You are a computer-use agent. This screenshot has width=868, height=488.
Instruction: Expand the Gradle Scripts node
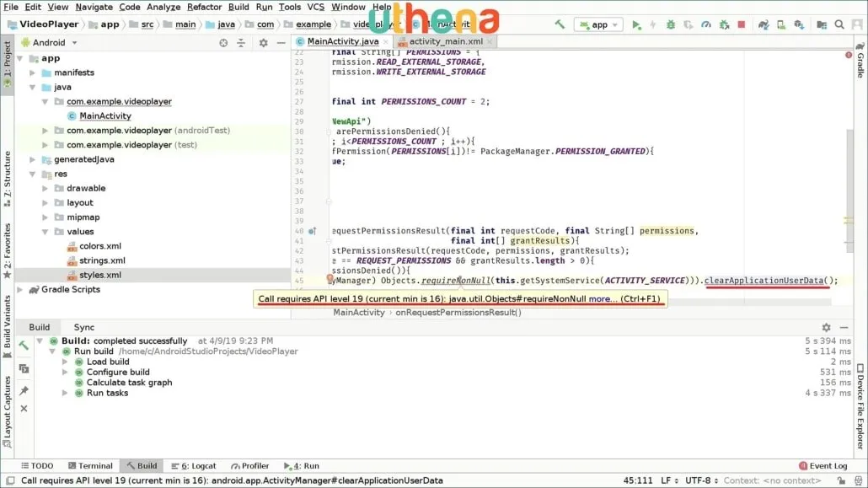(20, 289)
